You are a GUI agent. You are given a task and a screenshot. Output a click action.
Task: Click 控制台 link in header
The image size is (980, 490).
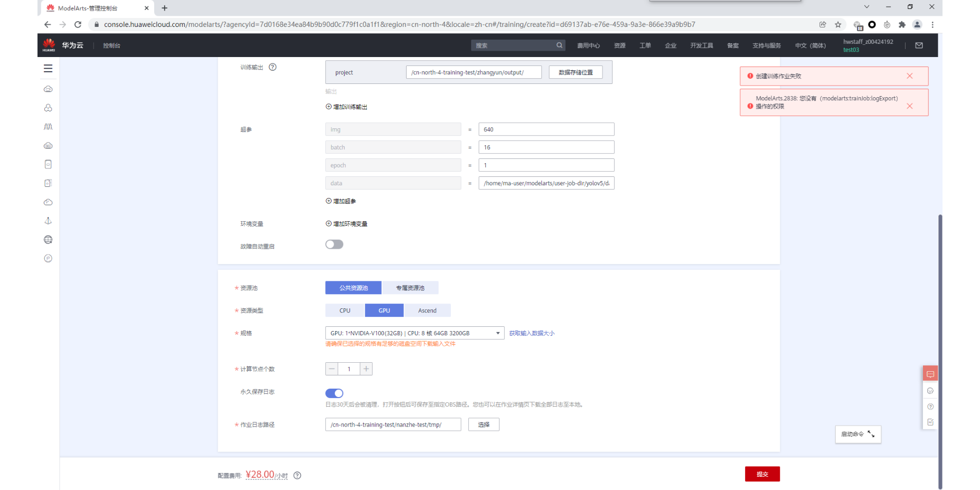[x=111, y=45]
